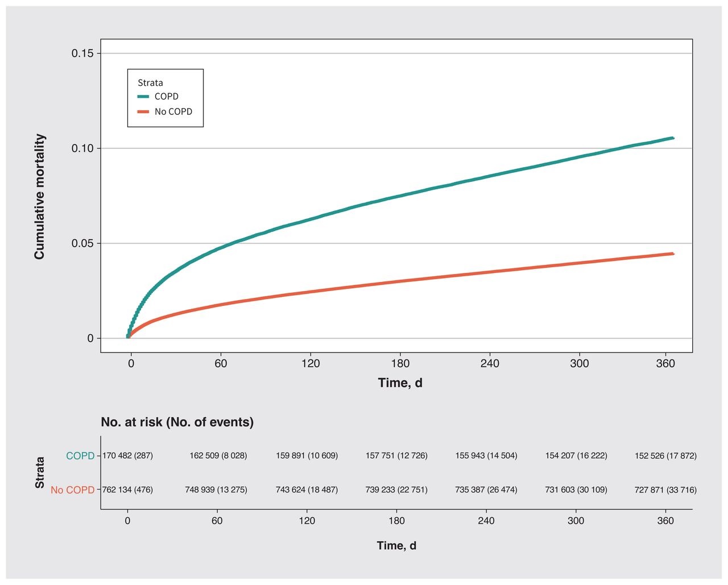Click 'COPD' label in the legend
728x585 pixels.
pos(167,97)
